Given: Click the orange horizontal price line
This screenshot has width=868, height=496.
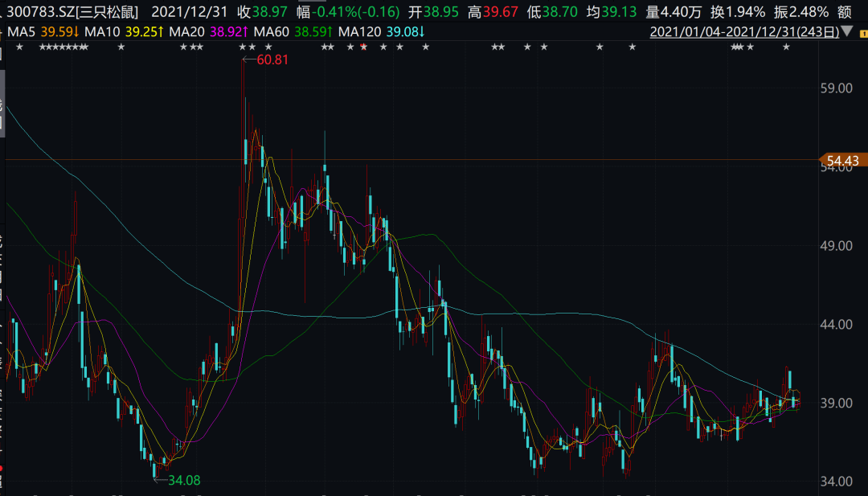Looking at the screenshot, I should 411,160.
